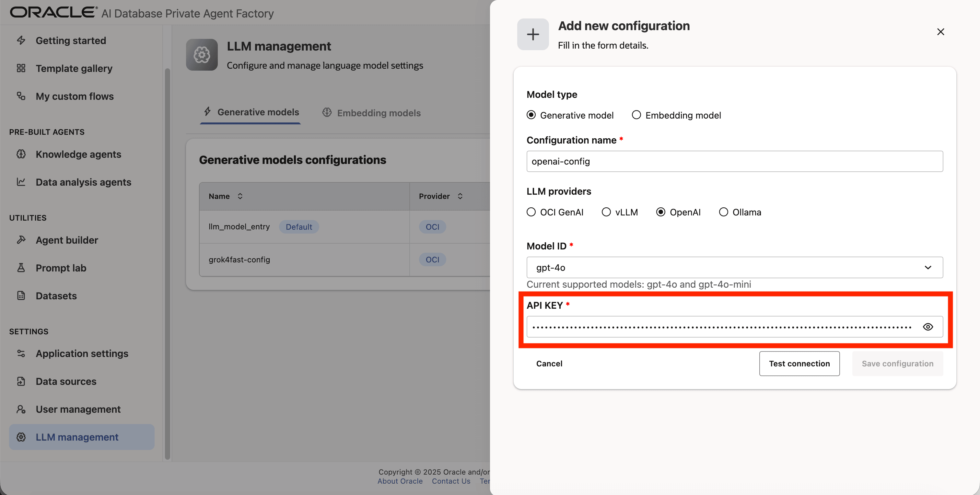The height and width of the screenshot is (495, 980).
Task: Cancel the new configuration form
Action: coord(549,363)
